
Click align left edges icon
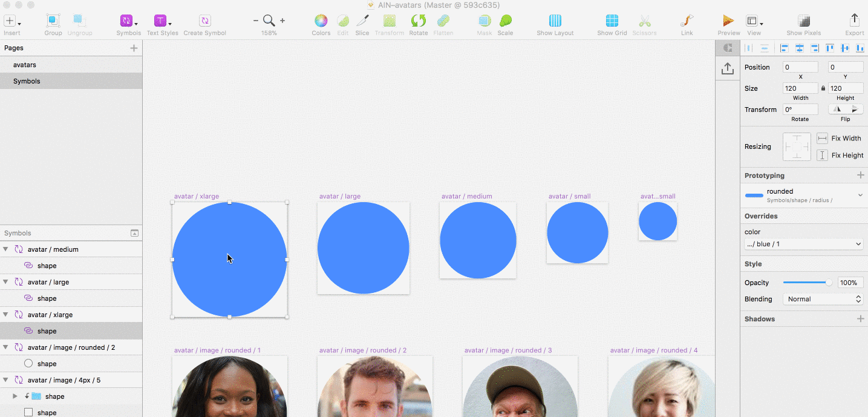(785, 48)
